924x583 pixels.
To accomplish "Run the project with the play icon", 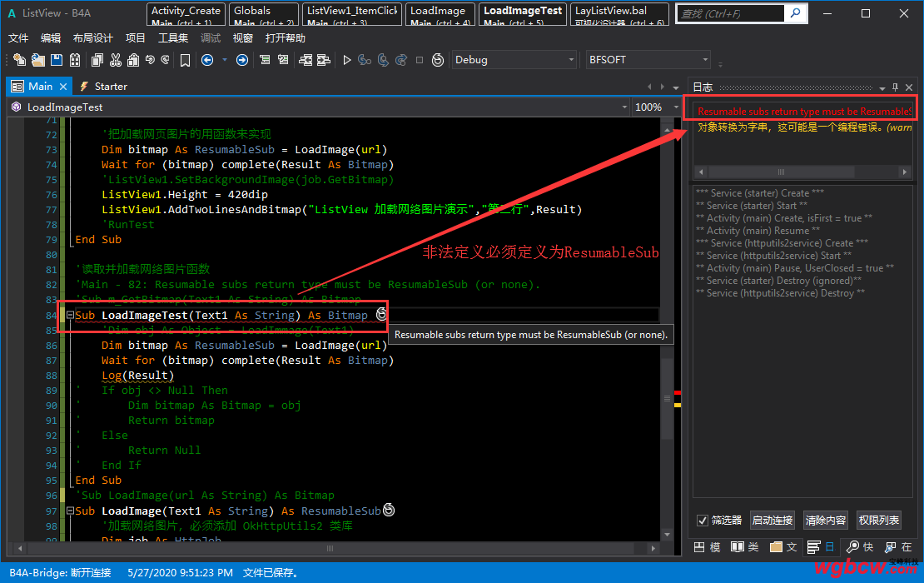I will 346,59.
